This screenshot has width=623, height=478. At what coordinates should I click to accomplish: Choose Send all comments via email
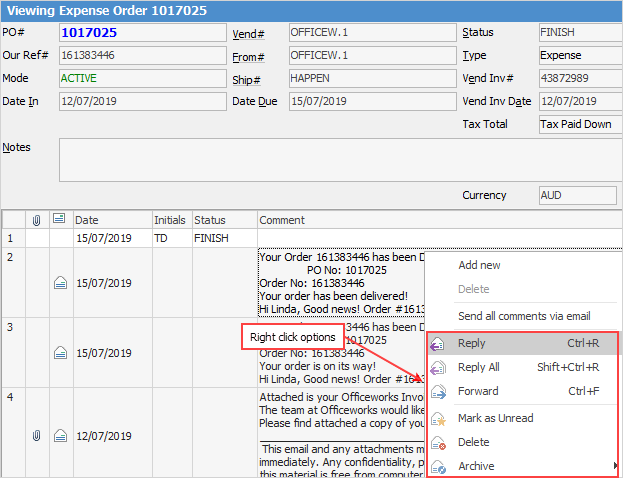click(x=524, y=316)
